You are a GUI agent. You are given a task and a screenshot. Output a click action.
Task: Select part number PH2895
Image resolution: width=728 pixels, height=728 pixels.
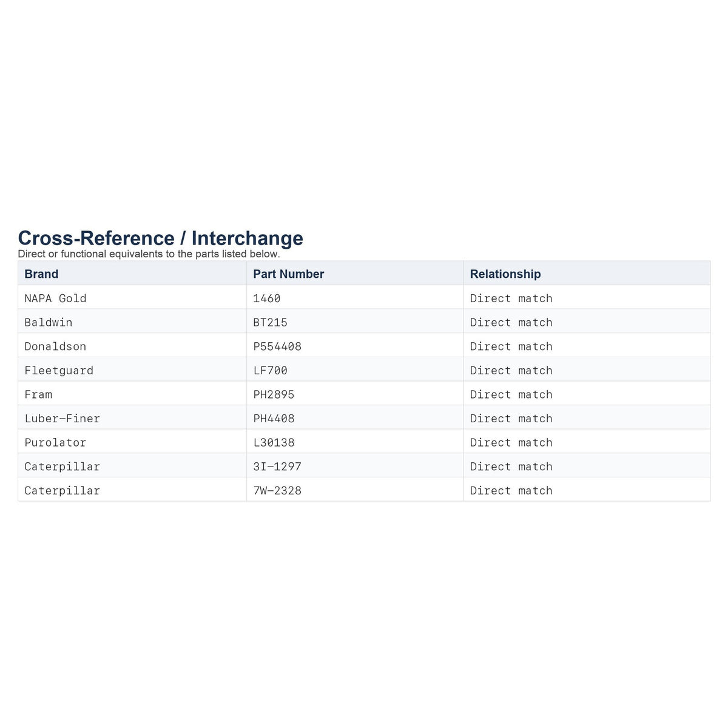[274, 394]
